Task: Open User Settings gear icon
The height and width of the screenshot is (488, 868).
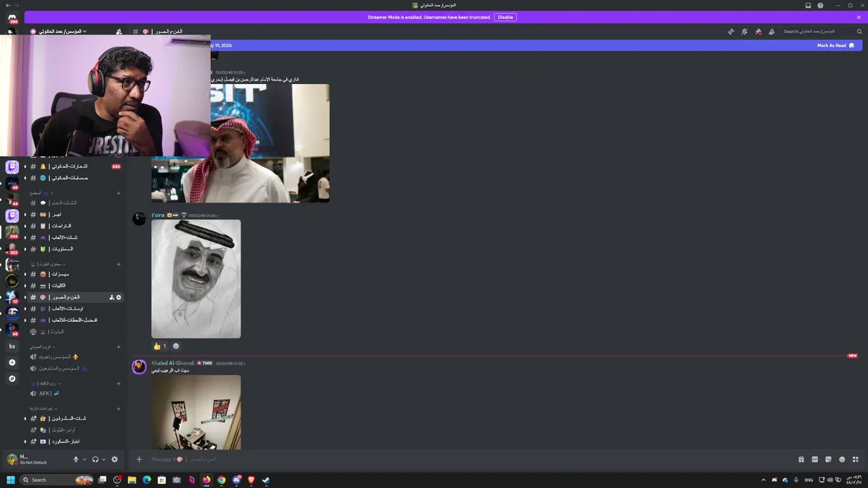Action: coord(115,460)
